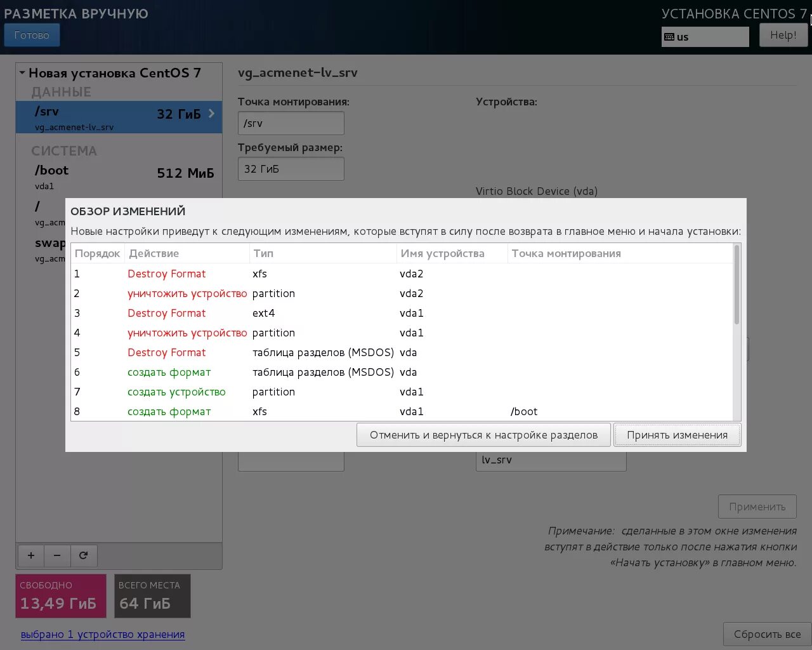
Task: Click the chevron arrow on the /srv row
Action: coord(211,114)
